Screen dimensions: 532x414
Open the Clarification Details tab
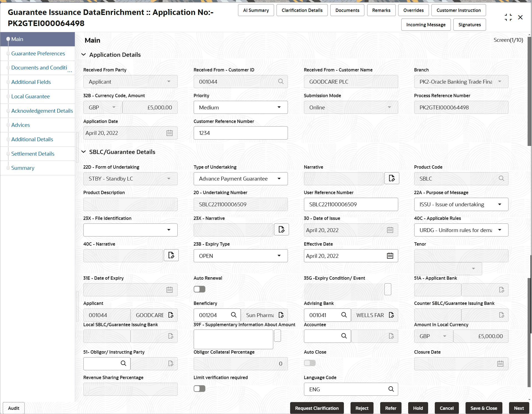(302, 10)
